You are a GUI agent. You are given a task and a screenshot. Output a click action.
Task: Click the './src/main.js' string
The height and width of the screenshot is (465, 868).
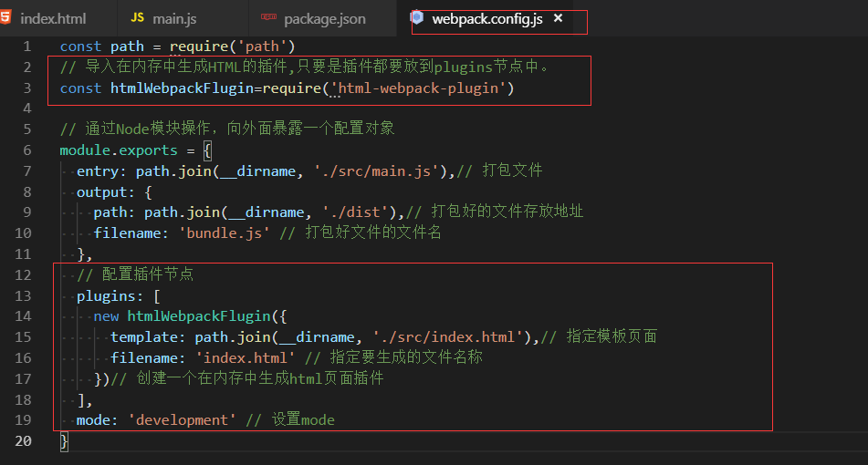376,171
